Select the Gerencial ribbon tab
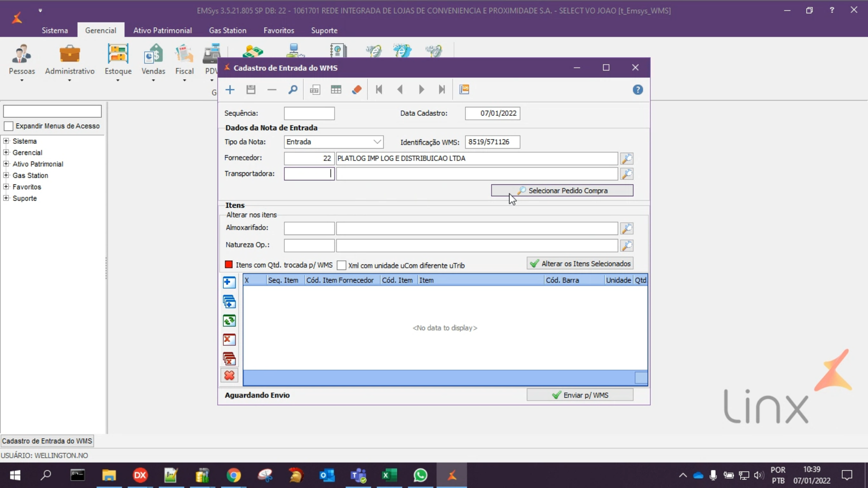The width and height of the screenshot is (868, 488). [100, 30]
